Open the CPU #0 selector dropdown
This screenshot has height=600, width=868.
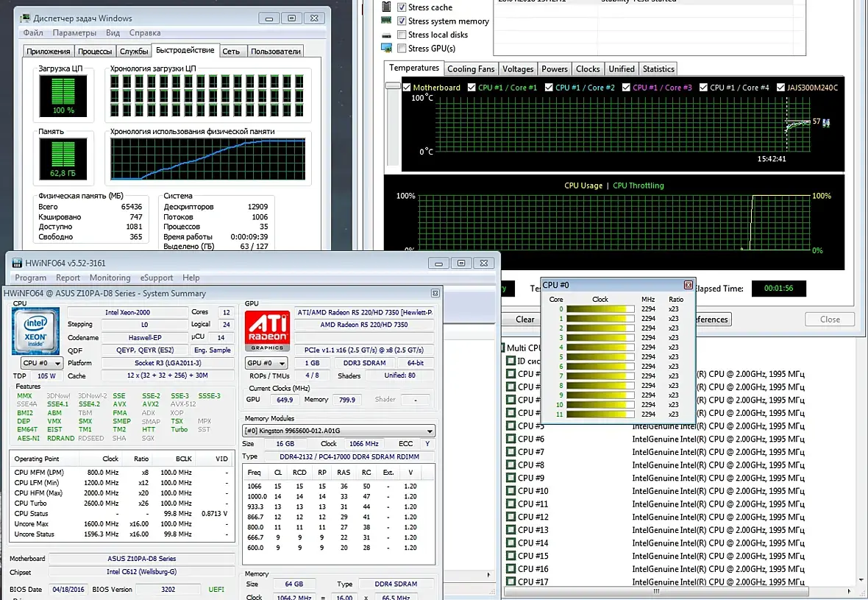[x=41, y=363]
